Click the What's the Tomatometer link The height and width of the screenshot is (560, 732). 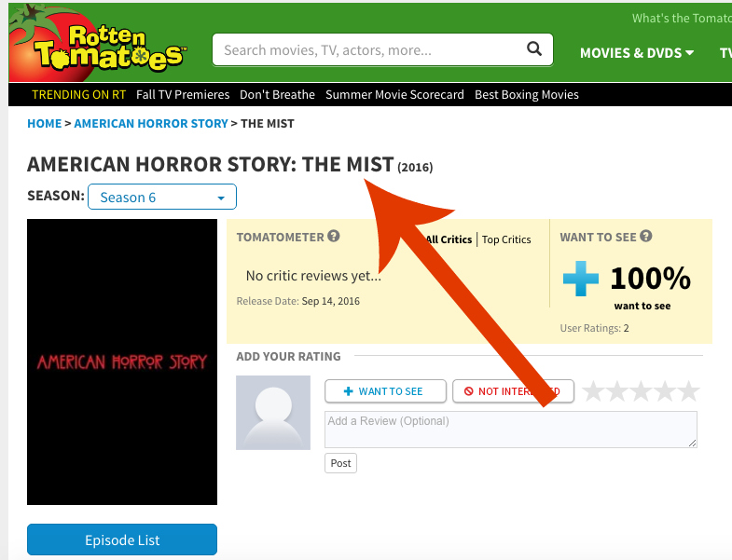[682, 19]
